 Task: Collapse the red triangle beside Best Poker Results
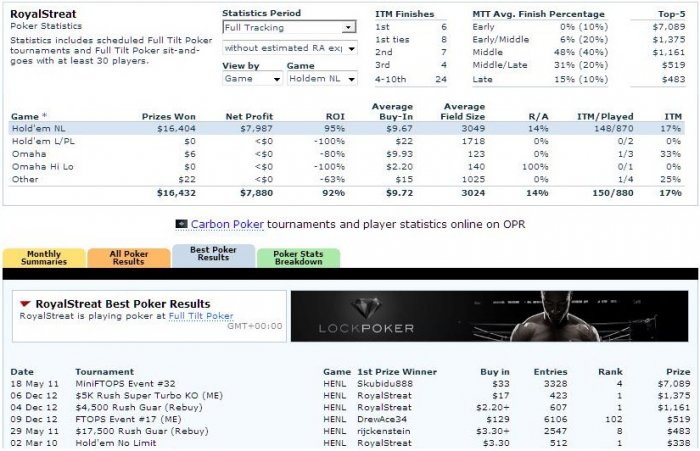coord(24,304)
